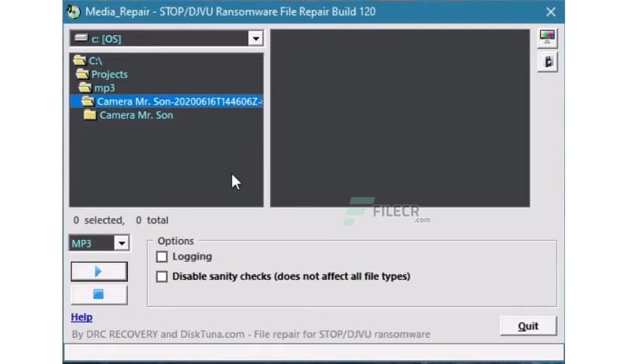Open the Camera Mr. Son subfolder
Image resolution: width=629 pixels, height=364 pixels.
129,116
